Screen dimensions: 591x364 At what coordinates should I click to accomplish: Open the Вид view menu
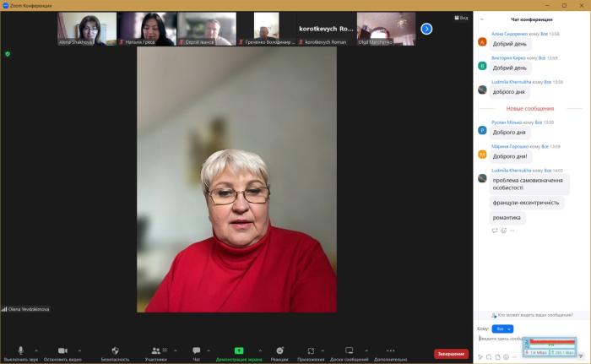[x=460, y=17]
